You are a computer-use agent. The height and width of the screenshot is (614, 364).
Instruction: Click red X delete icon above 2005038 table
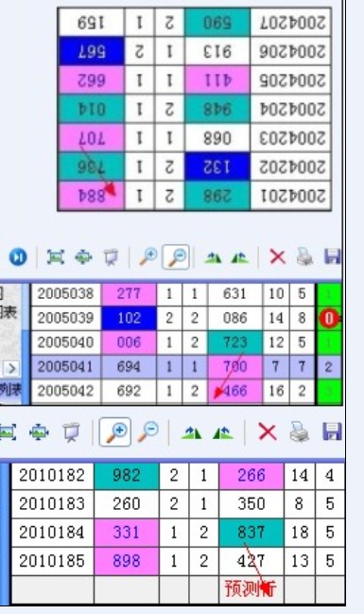pos(277,257)
